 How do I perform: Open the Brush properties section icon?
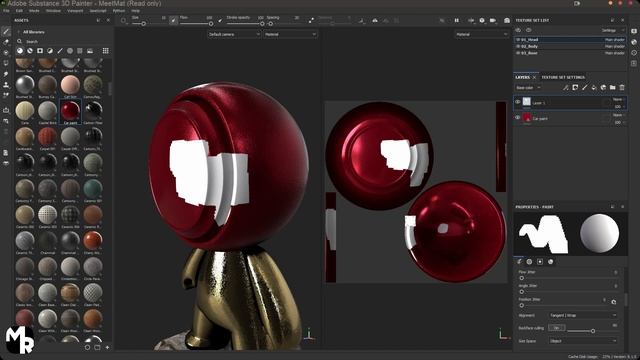520,262
